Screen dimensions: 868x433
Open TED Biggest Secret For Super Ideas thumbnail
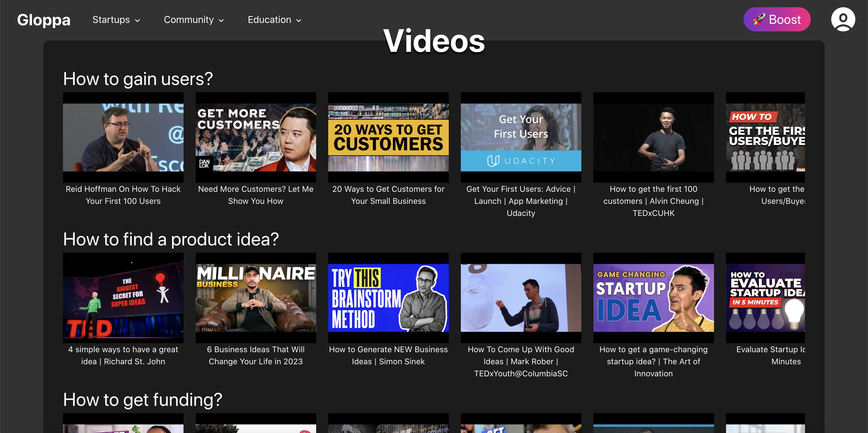point(123,298)
